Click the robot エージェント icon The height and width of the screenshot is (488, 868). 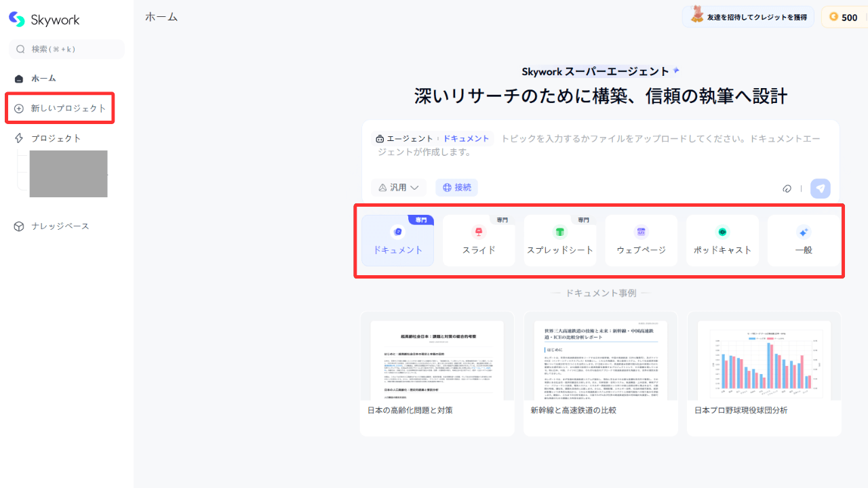point(380,139)
